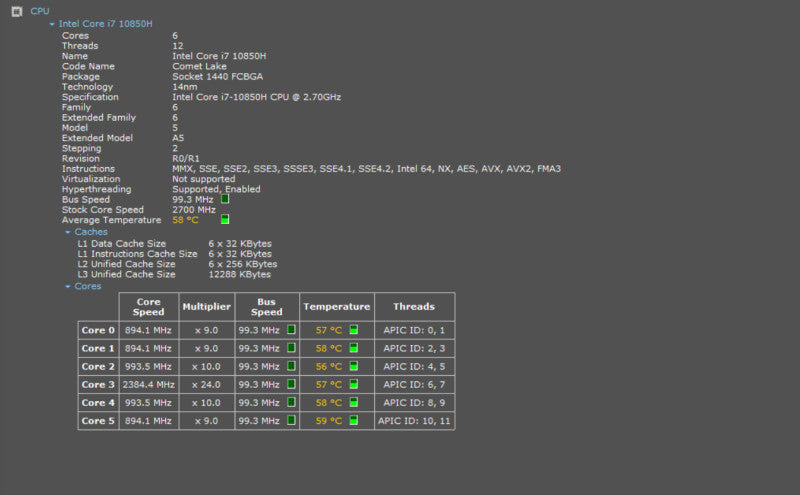Click the 2384.4 MHz core speed value
The image size is (800, 495).
click(x=148, y=385)
